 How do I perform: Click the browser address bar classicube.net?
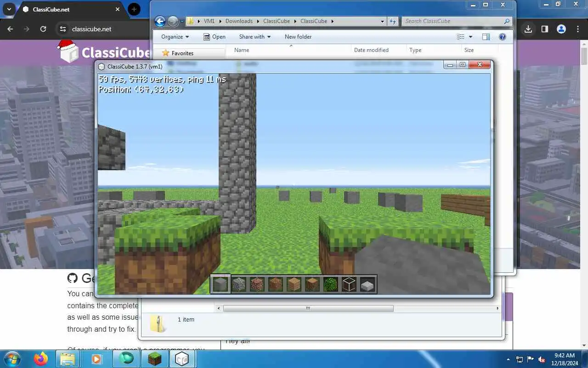[x=91, y=29]
